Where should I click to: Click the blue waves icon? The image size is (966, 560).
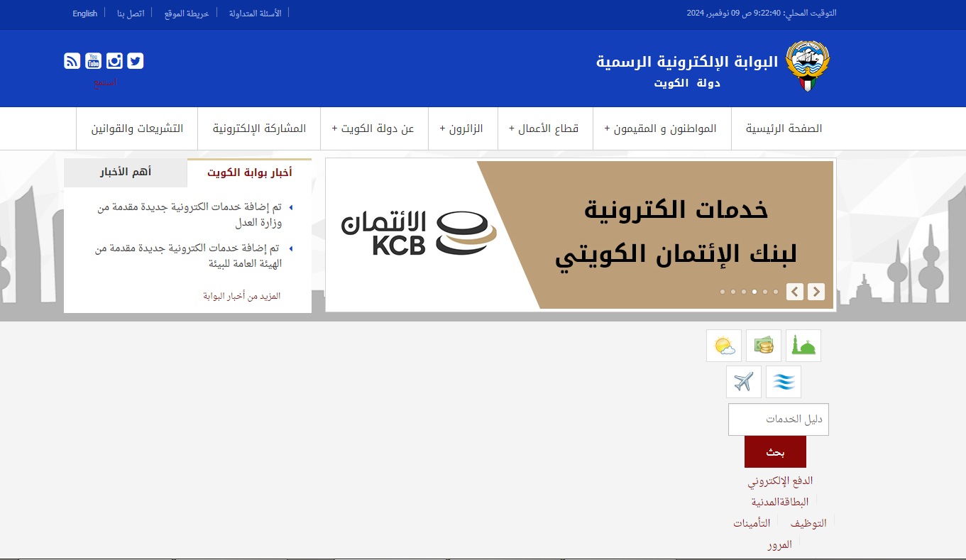click(784, 382)
